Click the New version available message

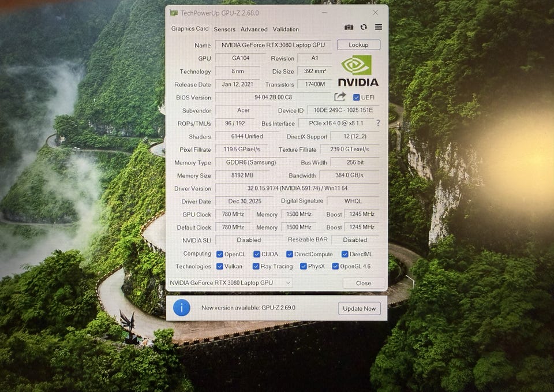pyautogui.click(x=248, y=308)
